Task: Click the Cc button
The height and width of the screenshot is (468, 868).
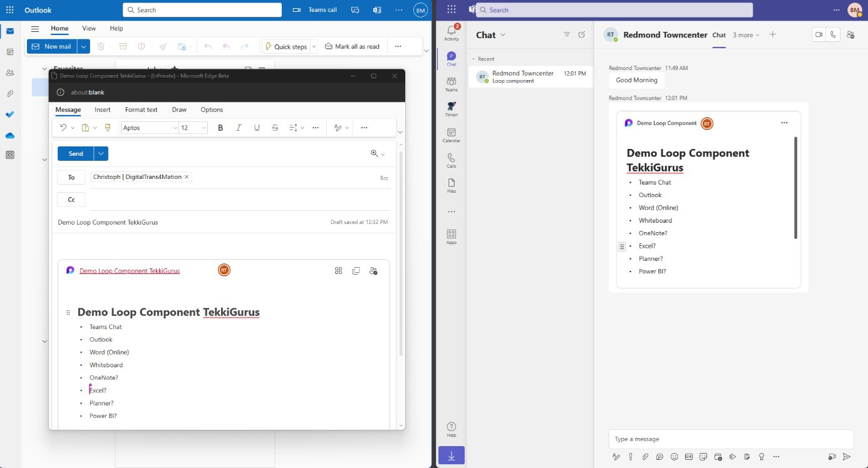Action: 71,200
